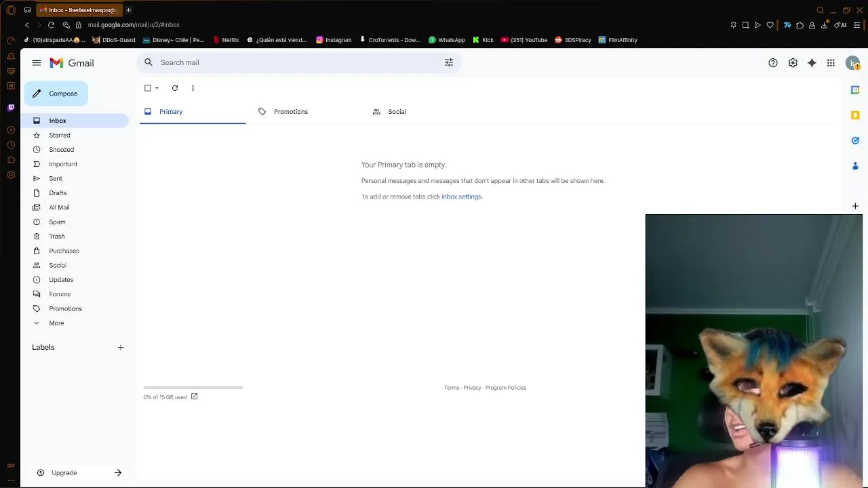Open Google account avatar menu
The height and width of the screenshot is (488, 868).
(853, 63)
